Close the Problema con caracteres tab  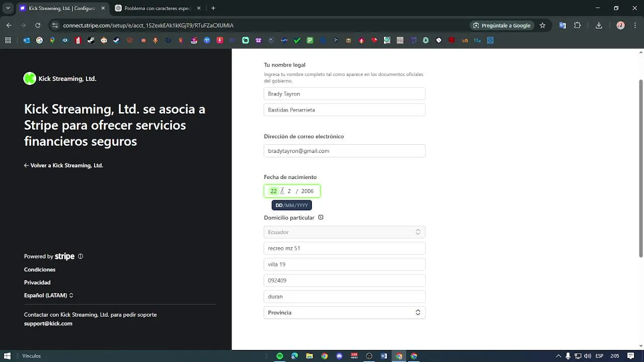pyautogui.click(x=198, y=8)
